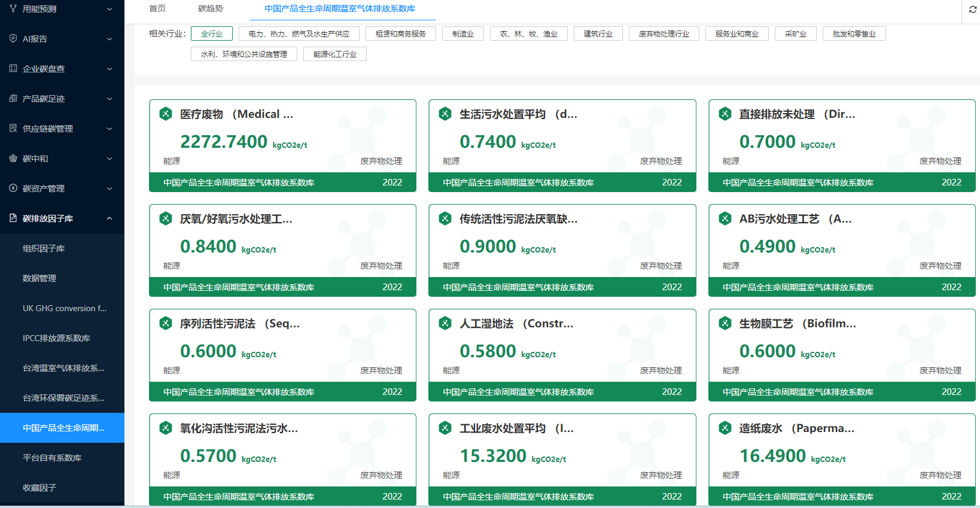Click the 企业碳盘查 sidebar icon
This screenshot has width=980, height=508.
coord(13,69)
